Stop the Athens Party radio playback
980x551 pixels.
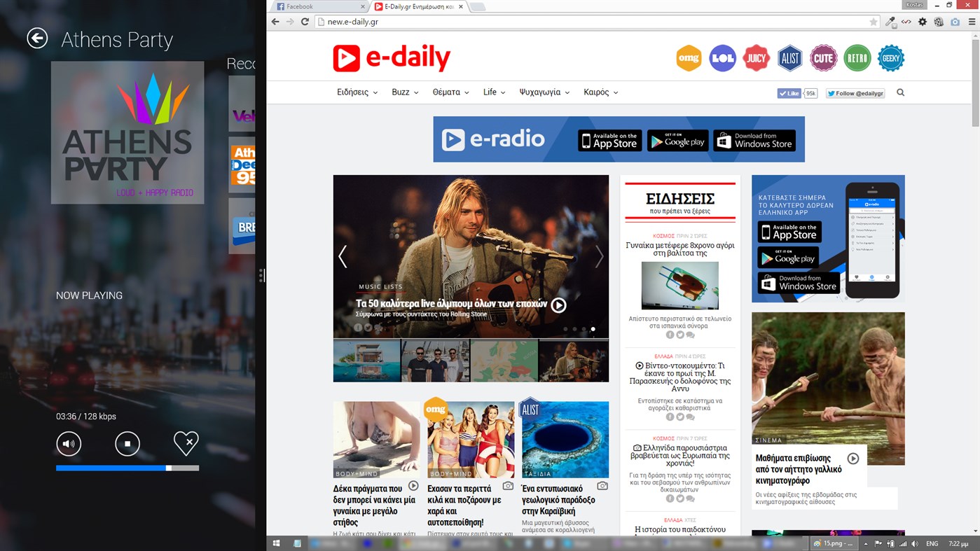click(127, 442)
